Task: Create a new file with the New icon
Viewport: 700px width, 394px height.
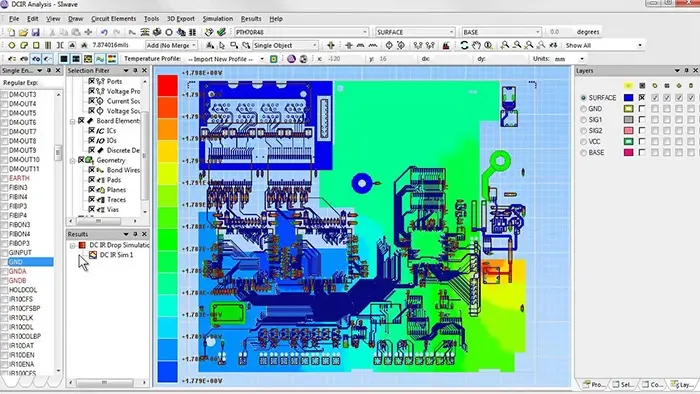Action: (x=12, y=32)
